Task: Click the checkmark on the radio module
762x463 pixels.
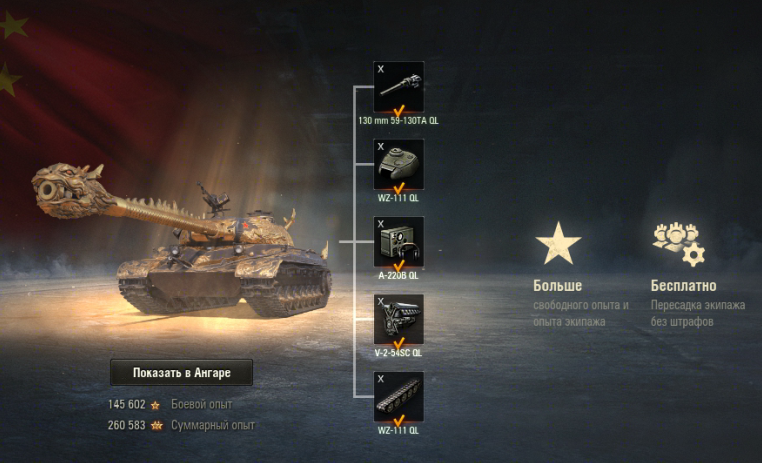Action: click(x=398, y=266)
